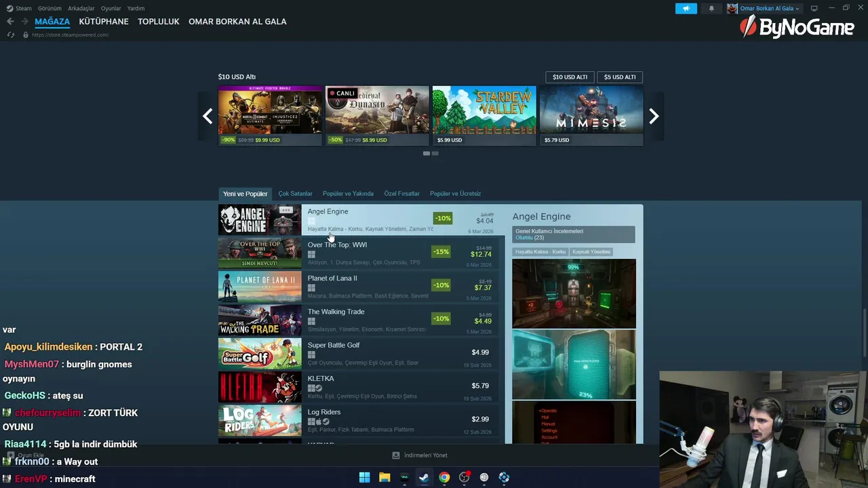The image size is (868, 488).
Task: Open File Explorer from the taskbar
Action: [384, 477]
